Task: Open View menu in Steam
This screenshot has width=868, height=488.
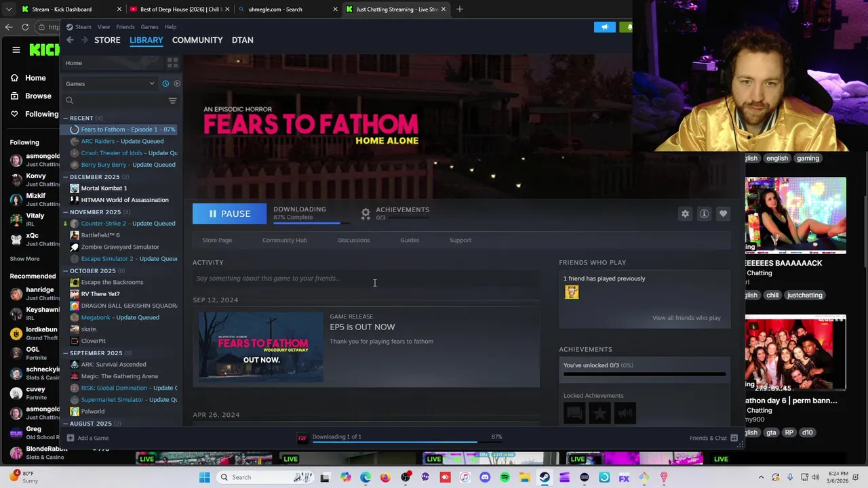Action: pos(104,27)
